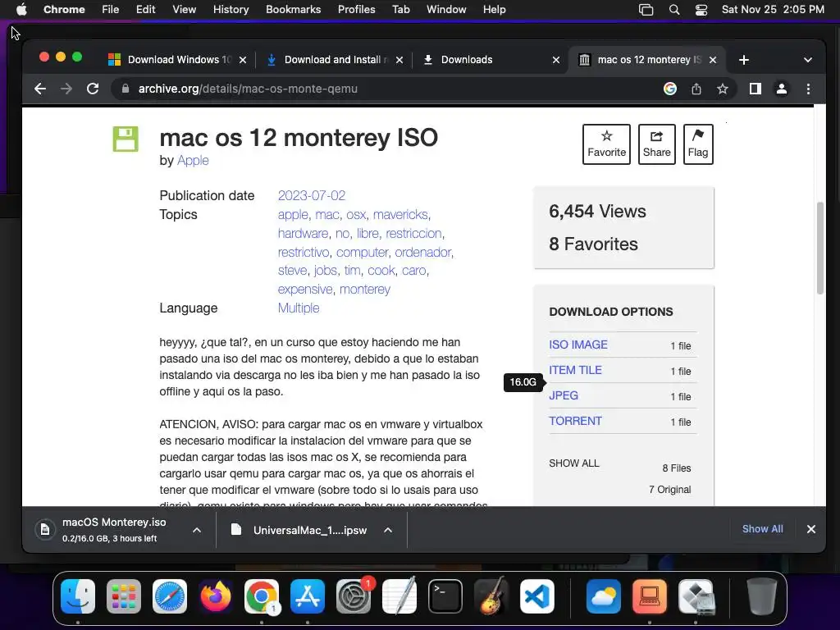Open the ISO IMAGE download option

point(578,345)
